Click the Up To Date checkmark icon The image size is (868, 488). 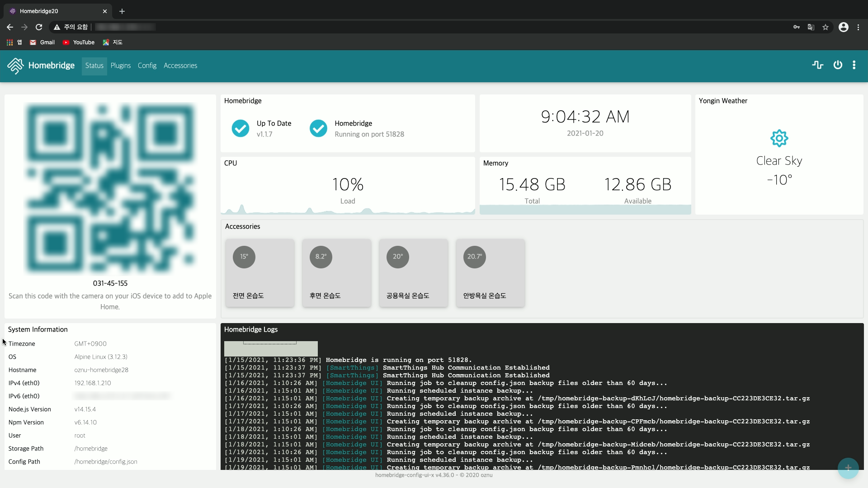[241, 128]
